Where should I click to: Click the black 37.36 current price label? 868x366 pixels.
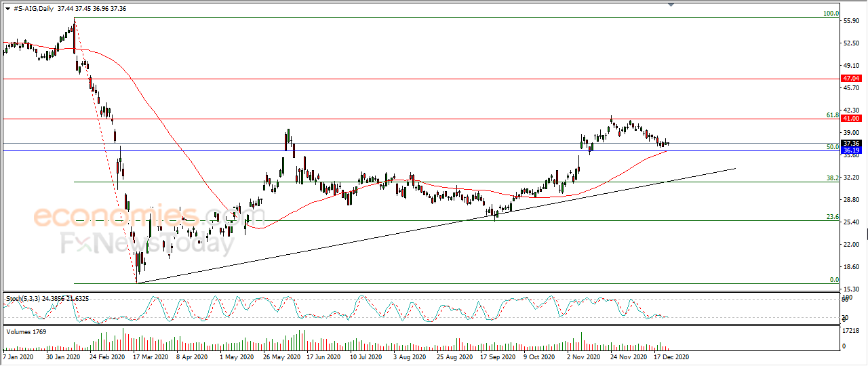[x=850, y=143]
